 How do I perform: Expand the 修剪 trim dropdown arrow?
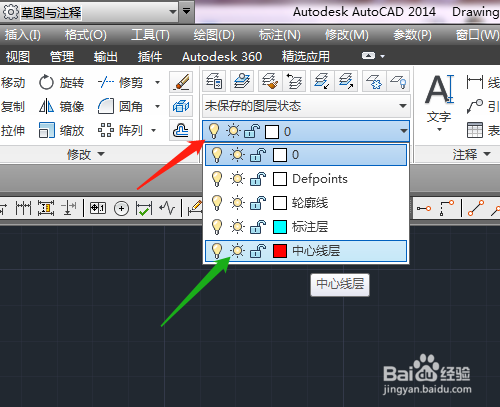point(157,82)
